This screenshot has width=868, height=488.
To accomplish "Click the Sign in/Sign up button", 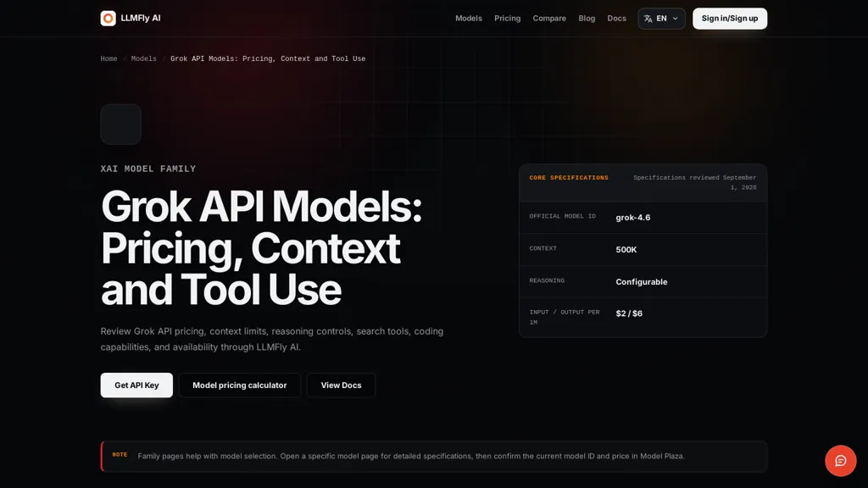I will 730,19.
